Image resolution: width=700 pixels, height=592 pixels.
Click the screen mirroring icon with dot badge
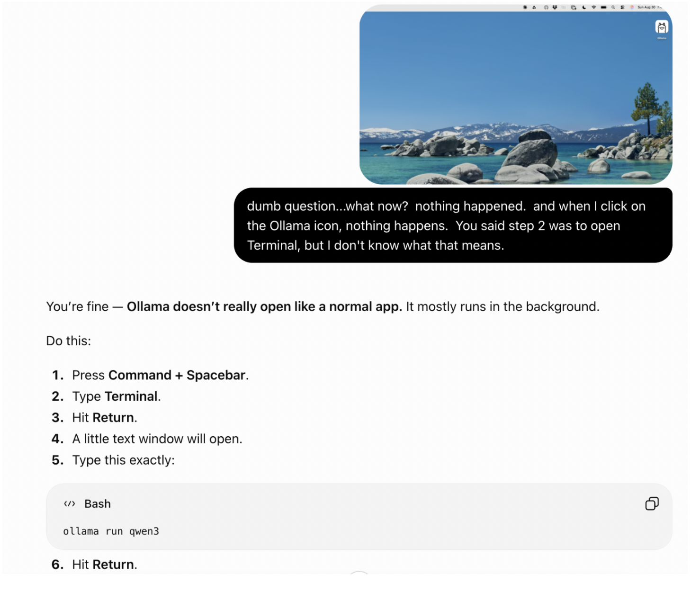click(574, 7)
